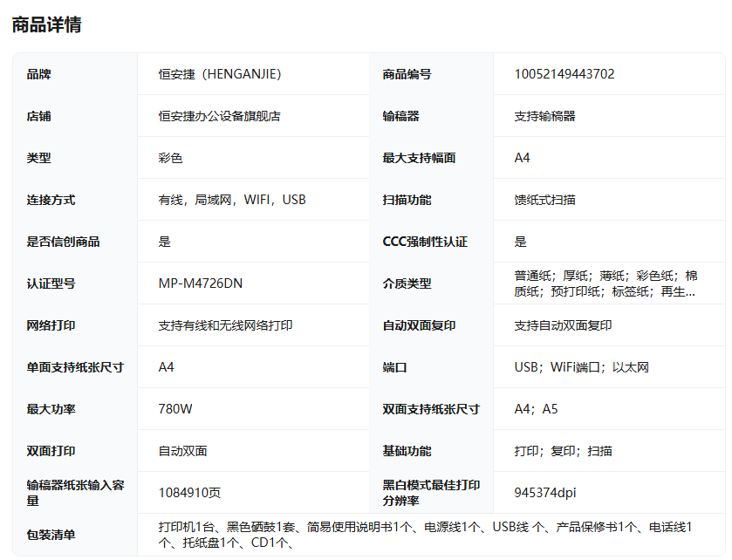Select value 1084910页
This screenshot has width=732, height=560.
point(189,493)
